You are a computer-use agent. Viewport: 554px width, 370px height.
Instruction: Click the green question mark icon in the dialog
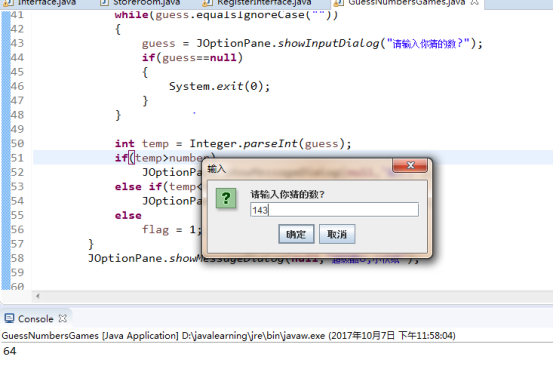(226, 198)
